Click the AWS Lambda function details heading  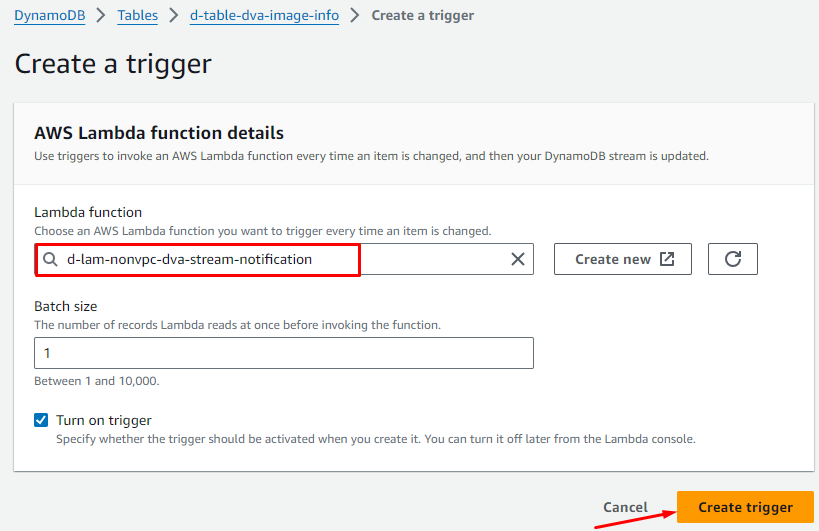(x=159, y=133)
